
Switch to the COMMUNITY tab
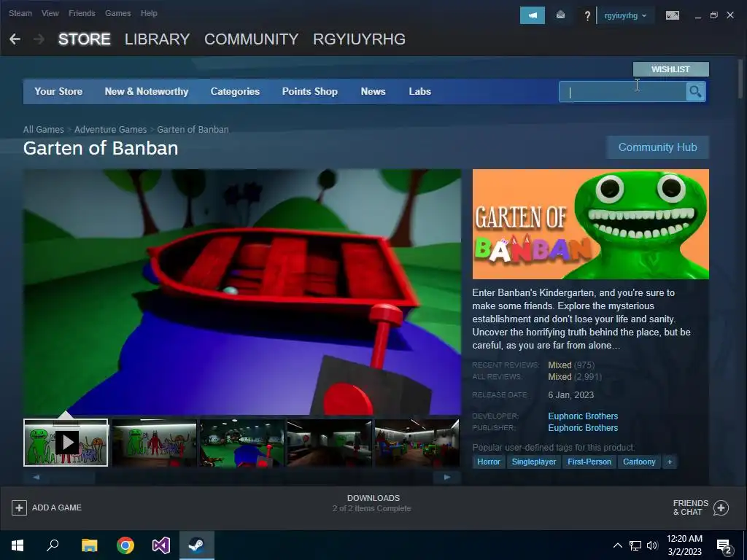pyautogui.click(x=251, y=39)
